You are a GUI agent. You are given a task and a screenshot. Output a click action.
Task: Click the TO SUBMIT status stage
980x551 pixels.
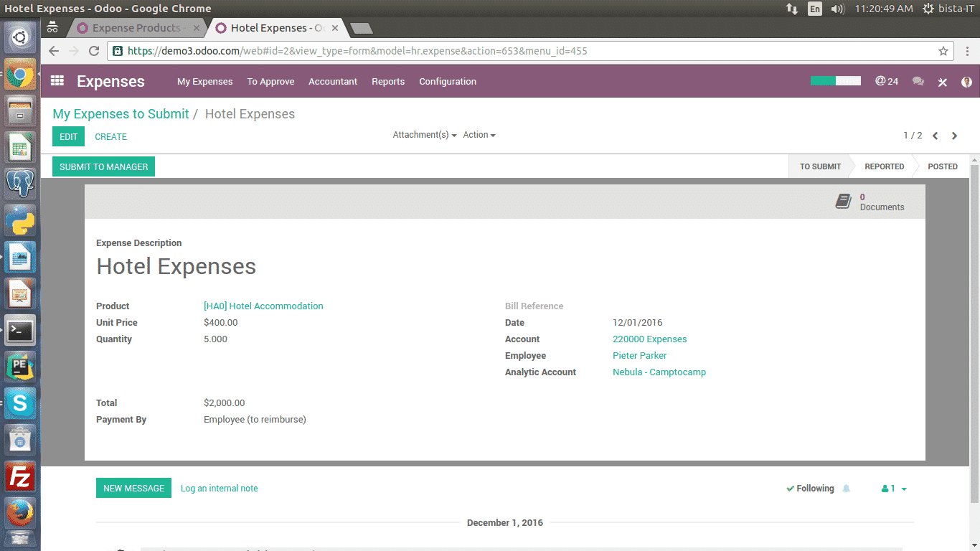(820, 166)
